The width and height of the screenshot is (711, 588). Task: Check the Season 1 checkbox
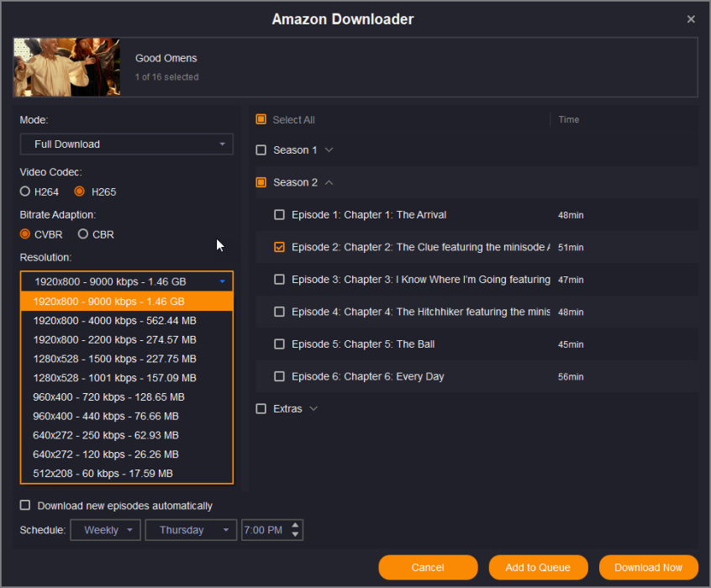click(x=261, y=150)
